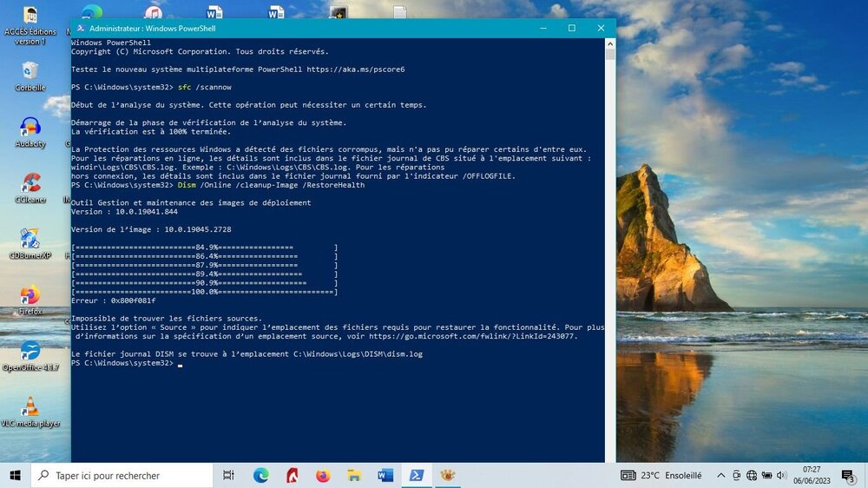The width and height of the screenshot is (868, 488).
Task: Open VLC media player desktop icon
Action: coord(30,407)
